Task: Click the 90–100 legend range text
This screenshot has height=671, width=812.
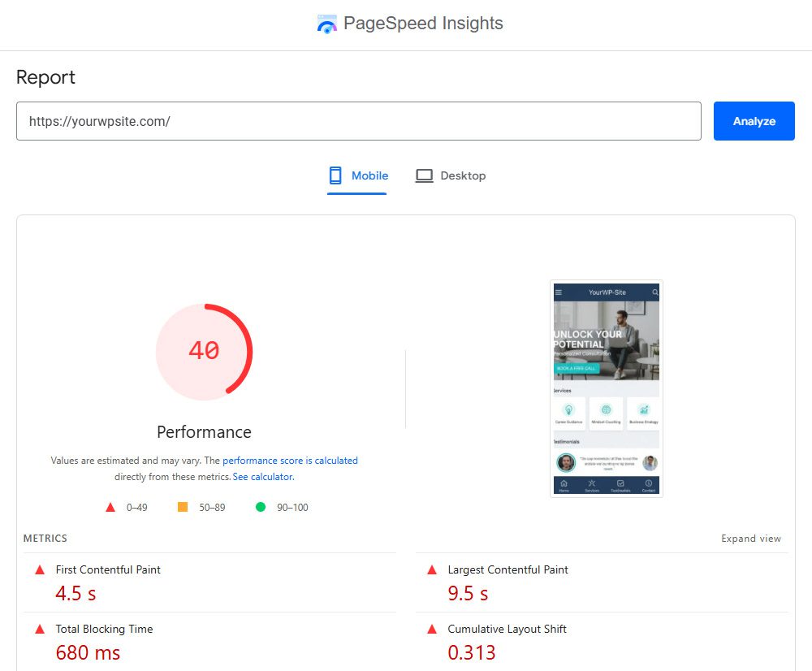Action: point(292,507)
